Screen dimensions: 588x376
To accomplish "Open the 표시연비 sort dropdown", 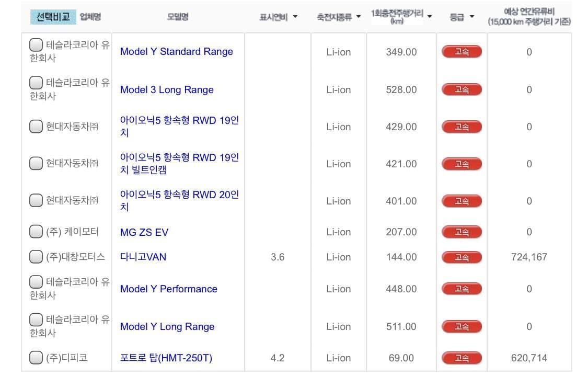I will coord(295,16).
